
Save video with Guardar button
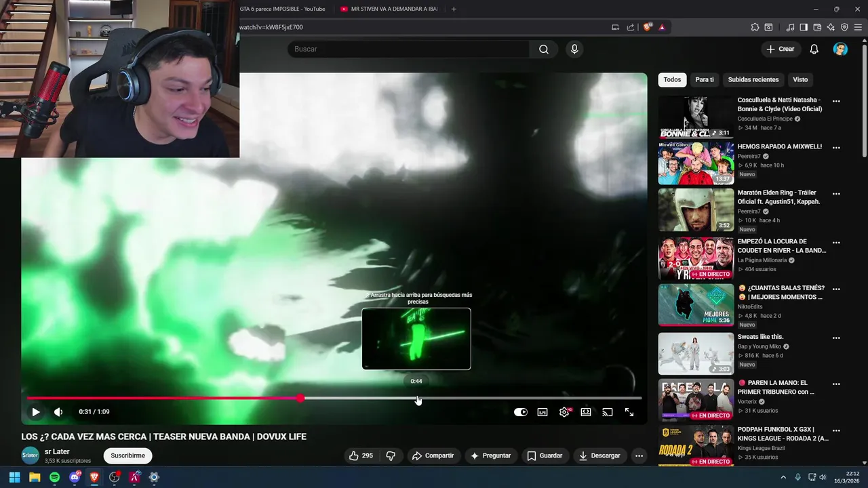click(545, 455)
